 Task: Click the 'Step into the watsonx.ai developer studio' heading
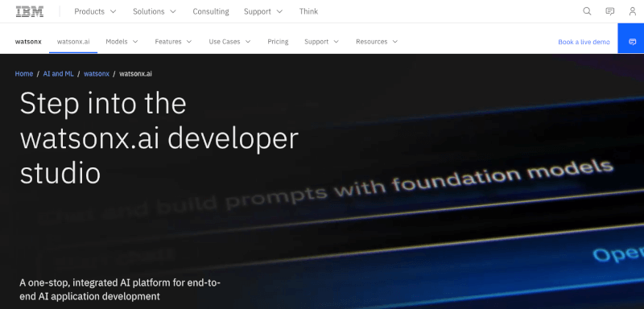coord(159,138)
